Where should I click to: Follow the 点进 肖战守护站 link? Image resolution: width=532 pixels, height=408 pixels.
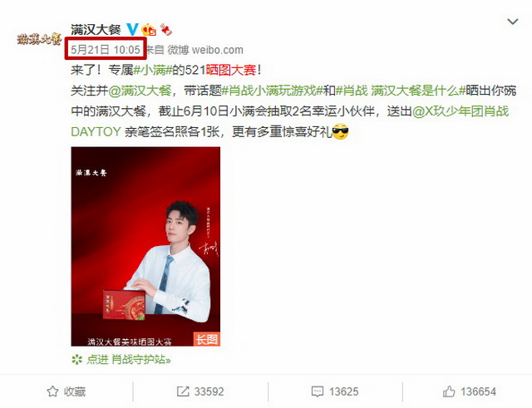(x=121, y=360)
